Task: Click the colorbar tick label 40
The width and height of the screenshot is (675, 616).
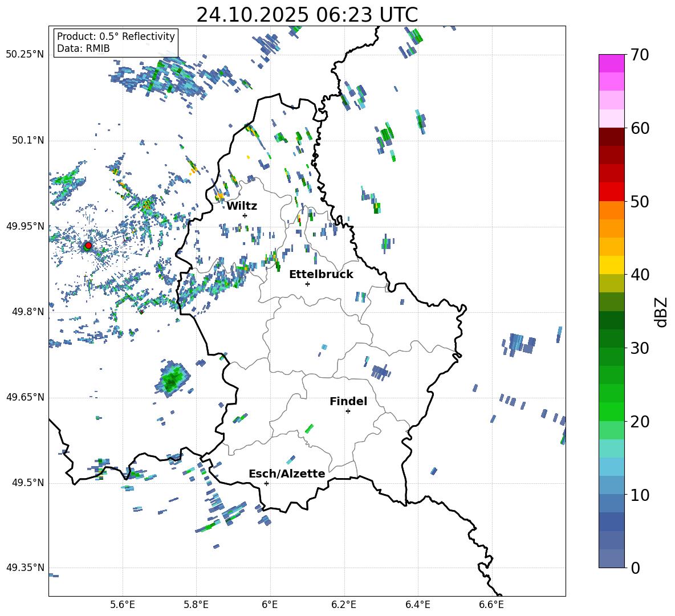Action: coord(640,275)
